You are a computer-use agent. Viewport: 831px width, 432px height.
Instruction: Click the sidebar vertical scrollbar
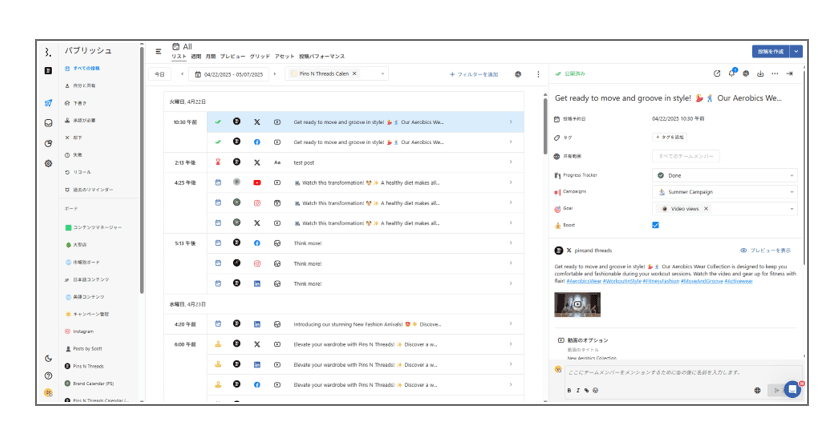coord(142,170)
